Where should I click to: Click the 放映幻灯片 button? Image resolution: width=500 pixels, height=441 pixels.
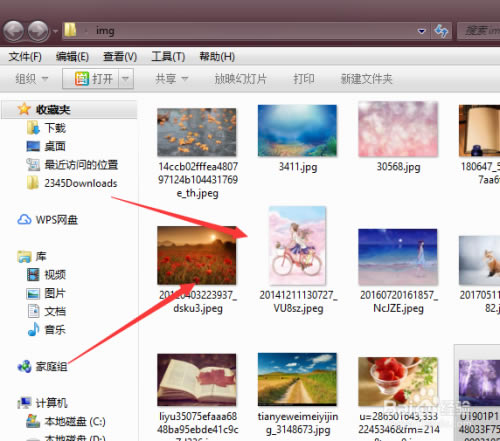[x=240, y=79]
